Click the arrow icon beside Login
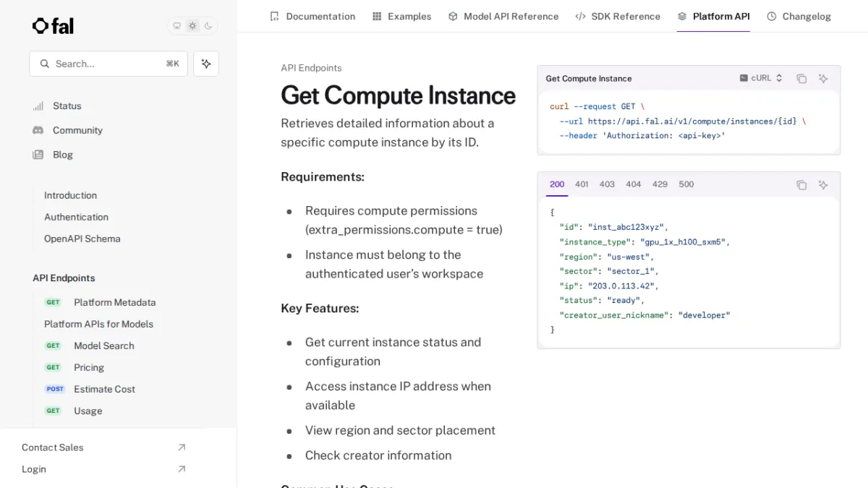868x488 pixels. [x=182, y=469]
